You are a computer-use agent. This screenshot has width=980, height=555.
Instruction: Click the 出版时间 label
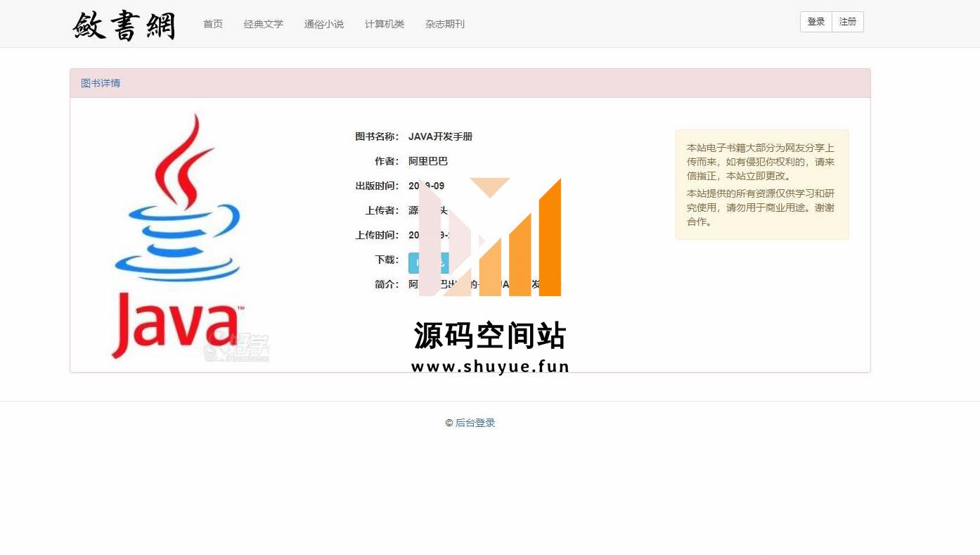point(377,186)
